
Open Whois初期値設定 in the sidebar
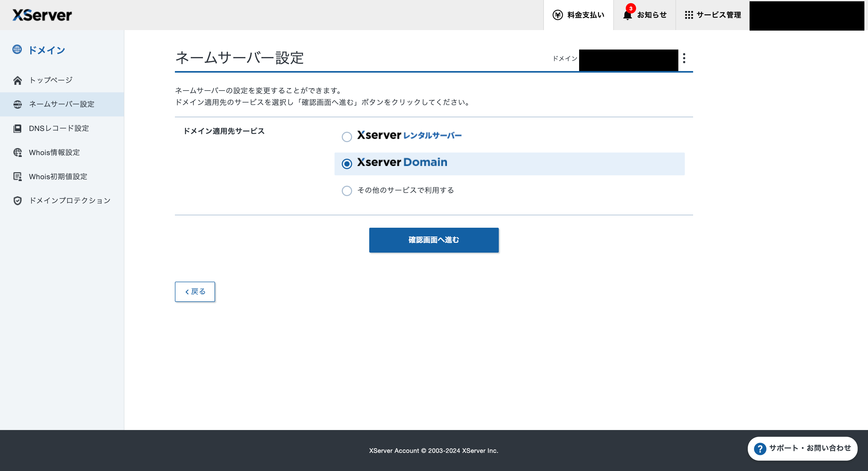tap(62, 176)
